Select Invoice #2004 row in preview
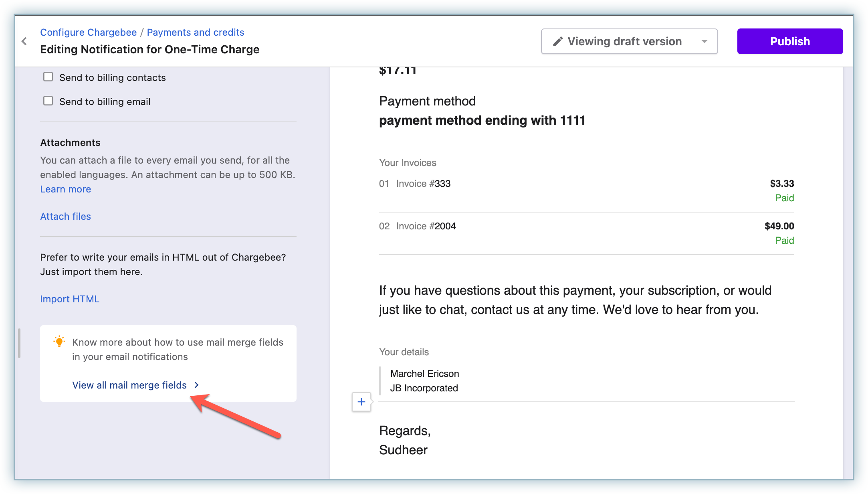Image resolution: width=868 pixels, height=494 pixels. click(426, 226)
